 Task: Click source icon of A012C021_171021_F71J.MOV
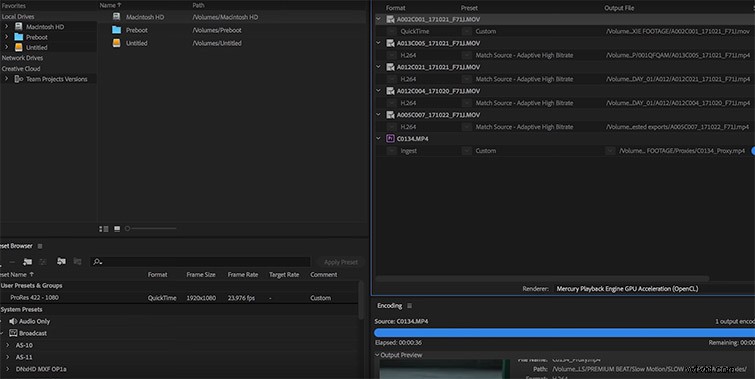(391, 67)
